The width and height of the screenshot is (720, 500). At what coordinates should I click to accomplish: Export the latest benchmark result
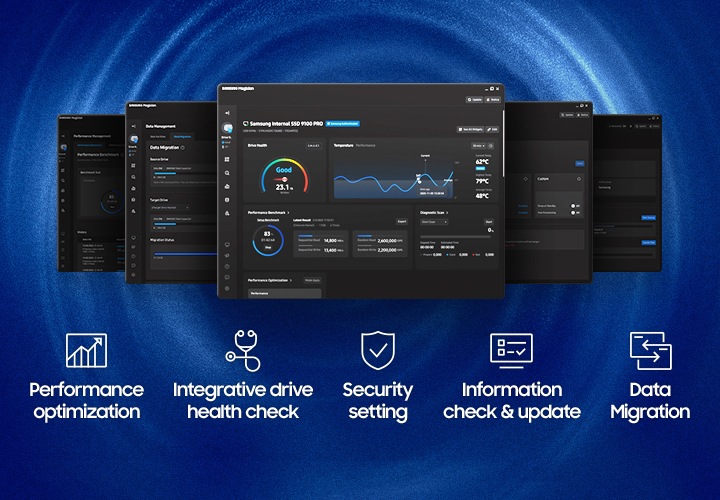tap(402, 222)
